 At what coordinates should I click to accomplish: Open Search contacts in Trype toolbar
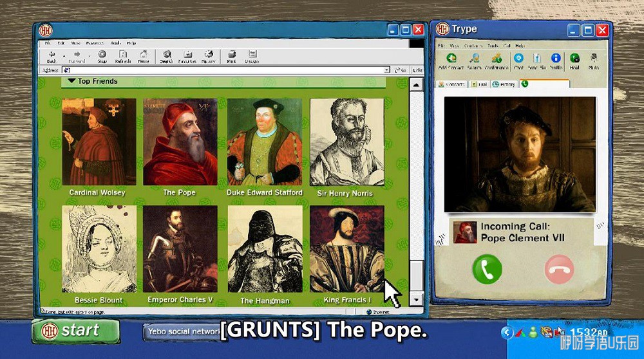coord(475,61)
